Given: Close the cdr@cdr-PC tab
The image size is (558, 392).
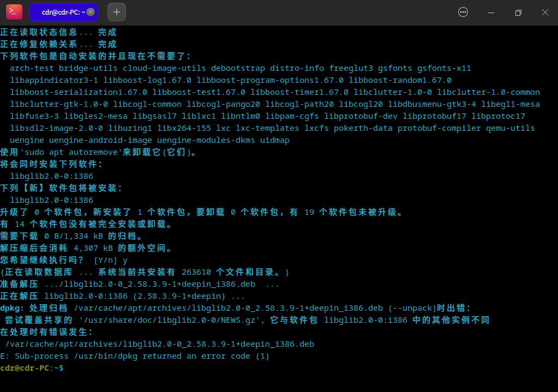Looking at the screenshot, I should click(91, 11).
